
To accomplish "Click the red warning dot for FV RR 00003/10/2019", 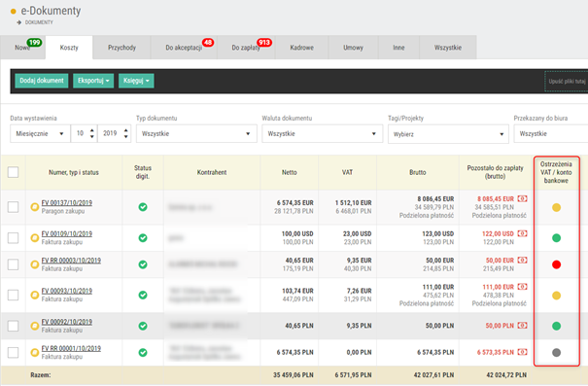I will pos(557,264).
